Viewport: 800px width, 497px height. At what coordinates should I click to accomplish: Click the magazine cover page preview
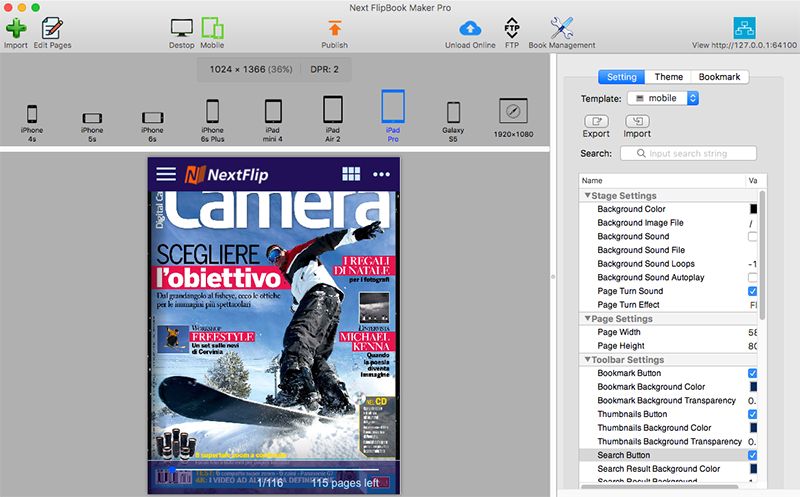[273, 325]
